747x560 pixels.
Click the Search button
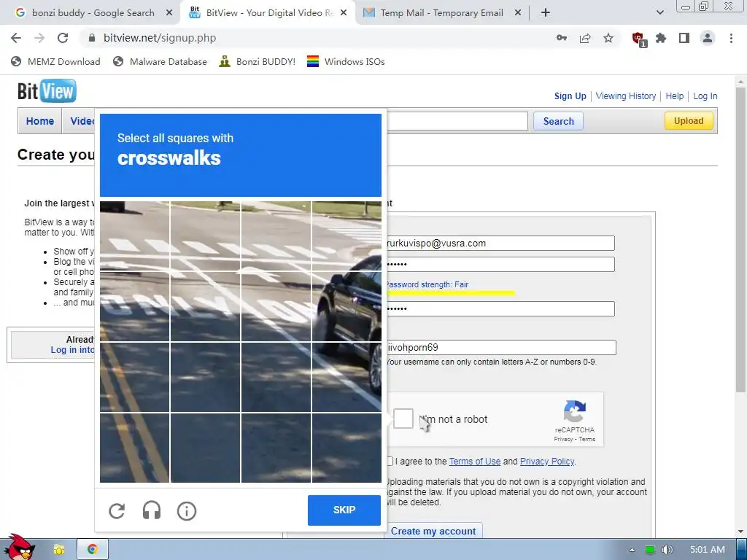pyautogui.click(x=558, y=121)
